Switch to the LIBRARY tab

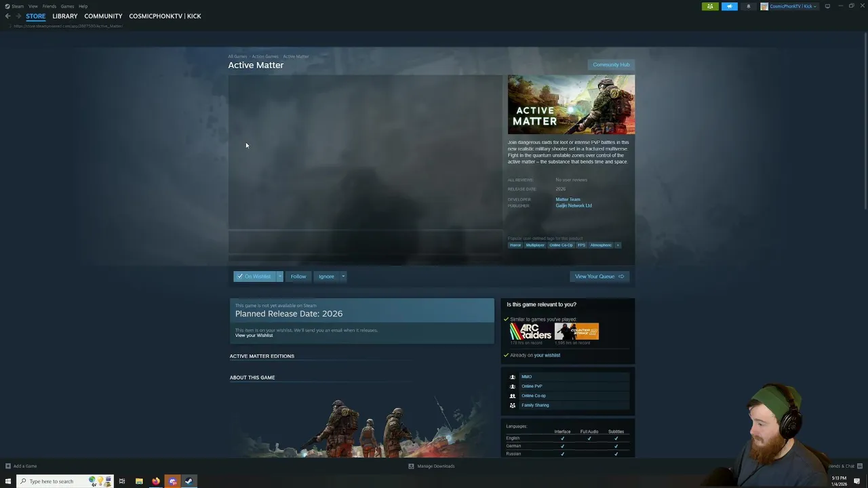pyautogui.click(x=65, y=16)
